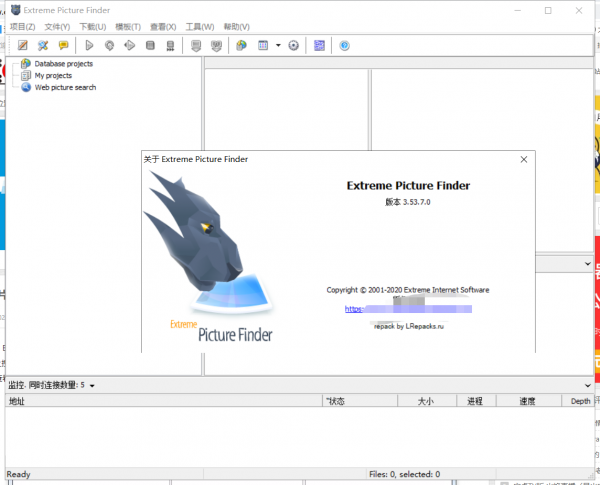Minimize the Extreme Picture Finder window
Image resolution: width=600 pixels, height=485 pixels.
click(x=518, y=11)
